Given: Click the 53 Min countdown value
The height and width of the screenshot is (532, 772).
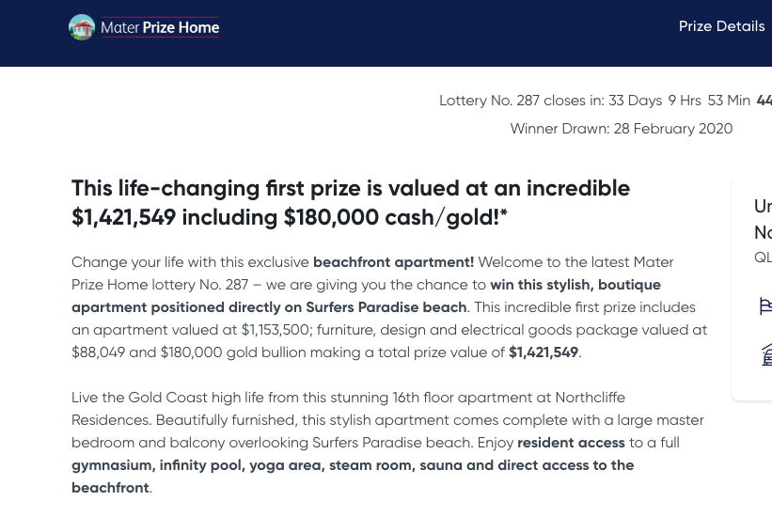Looking at the screenshot, I should coord(729,101).
